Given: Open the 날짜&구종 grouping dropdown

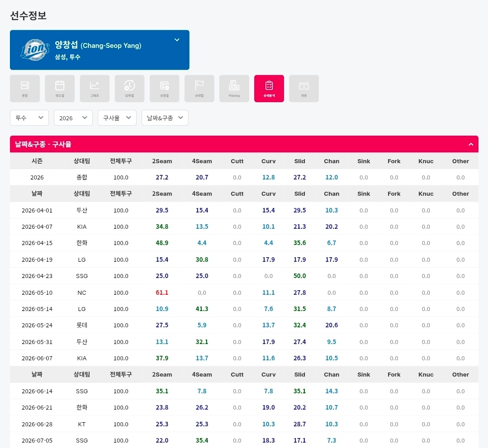Looking at the screenshot, I should tap(165, 118).
